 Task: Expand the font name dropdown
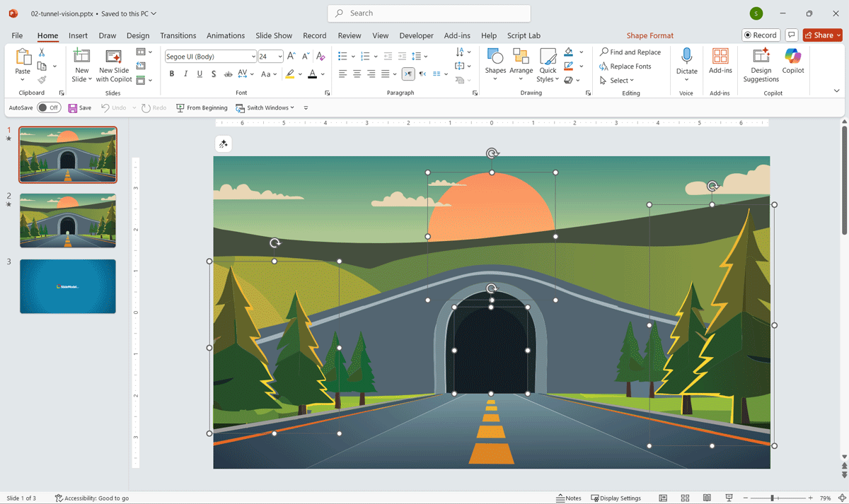(x=253, y=57)
